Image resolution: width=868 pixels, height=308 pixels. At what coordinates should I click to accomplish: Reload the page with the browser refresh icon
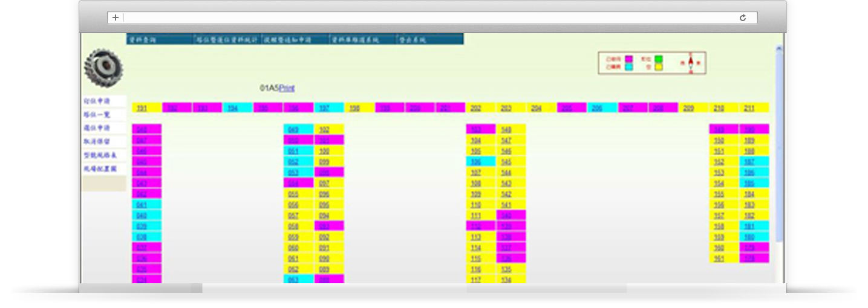[x=742, y=18]
